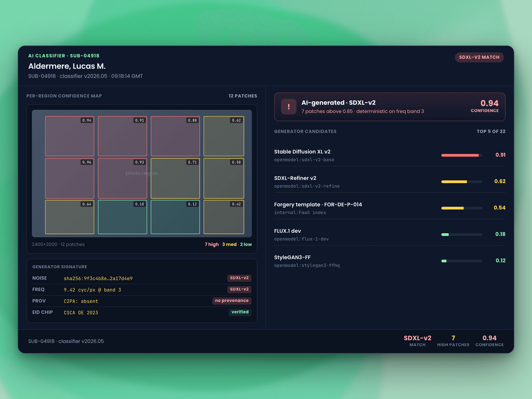The image size is (532, 399).
Task: Click the no provenance badge
Action: (232, 301)
